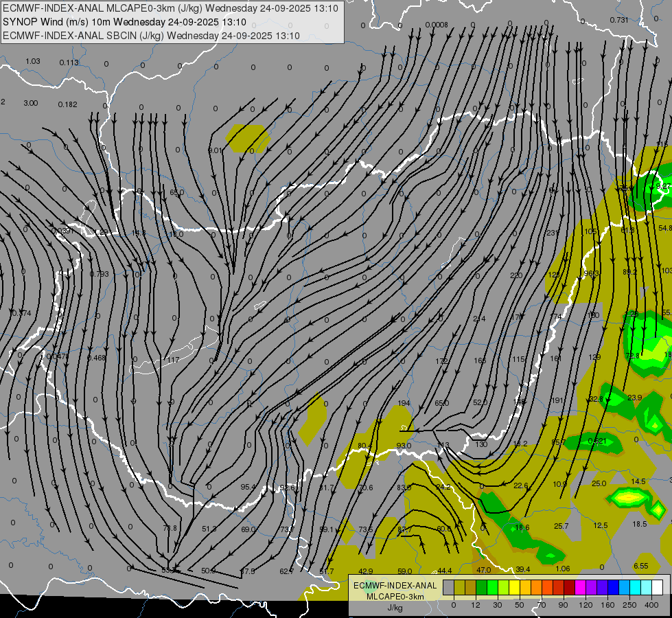Click the map value 54.8
Viewport: 672px width, 618px height.
[x=665, y=228]
